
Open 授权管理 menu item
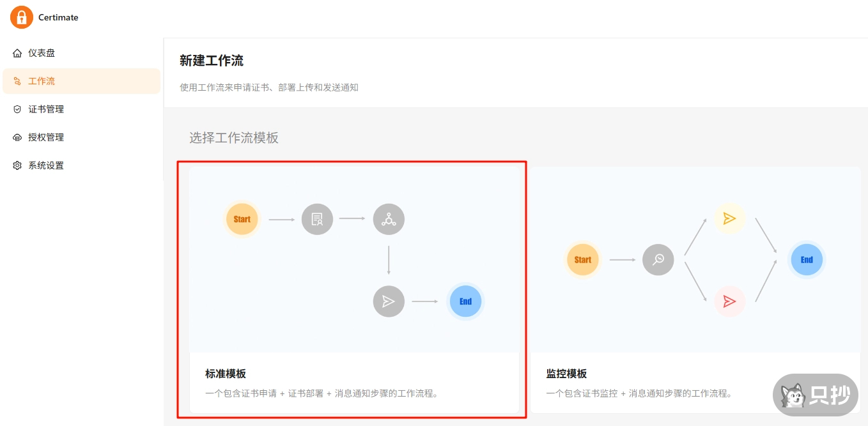pyautogui.click(x=46, y=137)
